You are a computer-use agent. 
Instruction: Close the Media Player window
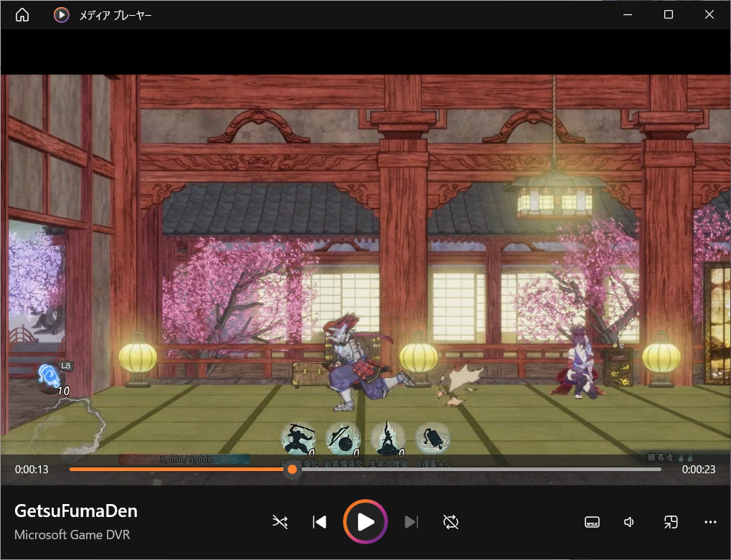coord(709,15)
